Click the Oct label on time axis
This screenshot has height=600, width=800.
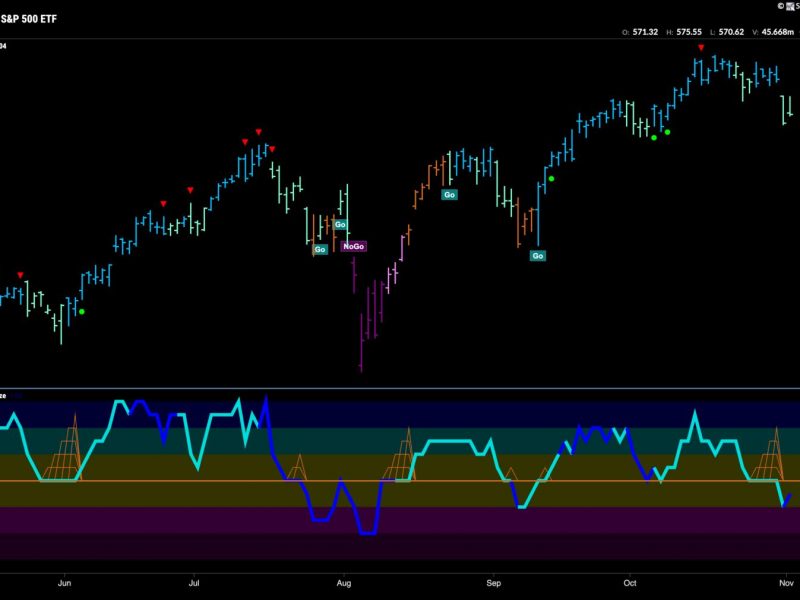(x=630, y=583)
